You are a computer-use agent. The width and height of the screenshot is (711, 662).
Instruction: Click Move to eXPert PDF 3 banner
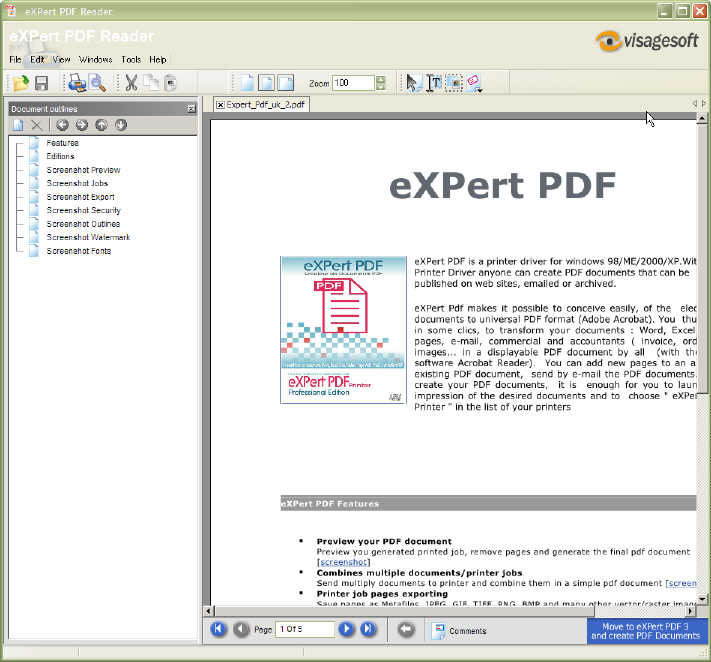point(648,631)
